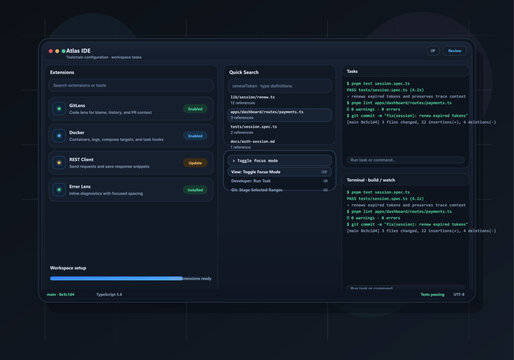Screen dimensions: 514x360
Task: Focus the Search extensions or tools field
Action: click(131, 85)
